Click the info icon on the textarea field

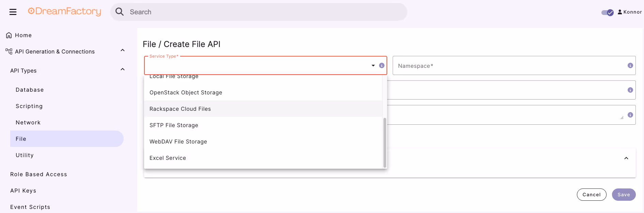click(630, 115)
